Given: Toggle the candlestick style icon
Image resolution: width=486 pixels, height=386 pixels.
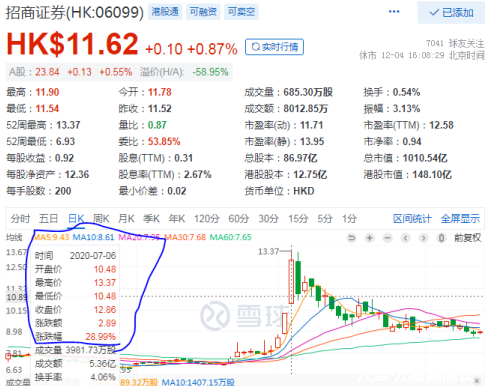Looking at the screenshot, I should click(441, 238).
